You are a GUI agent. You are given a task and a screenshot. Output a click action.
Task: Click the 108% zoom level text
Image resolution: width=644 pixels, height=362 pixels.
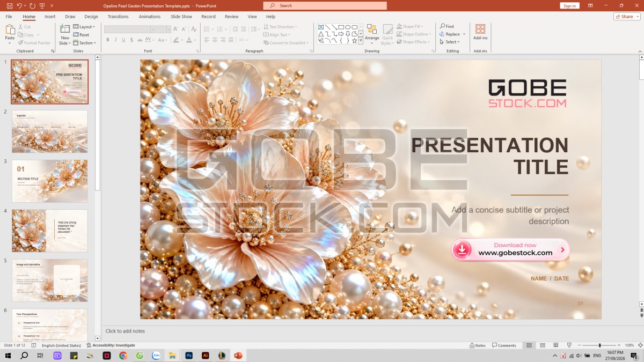point(630,345)
